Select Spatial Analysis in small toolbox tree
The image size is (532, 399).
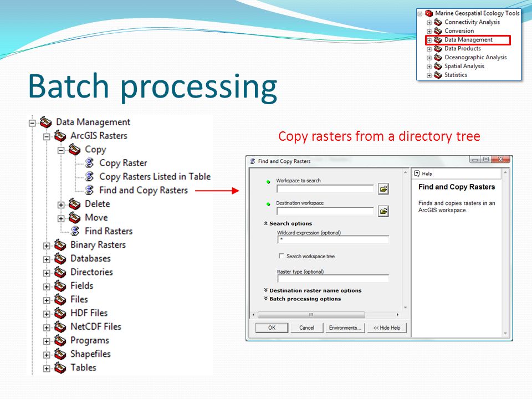(x=464, y=66)
